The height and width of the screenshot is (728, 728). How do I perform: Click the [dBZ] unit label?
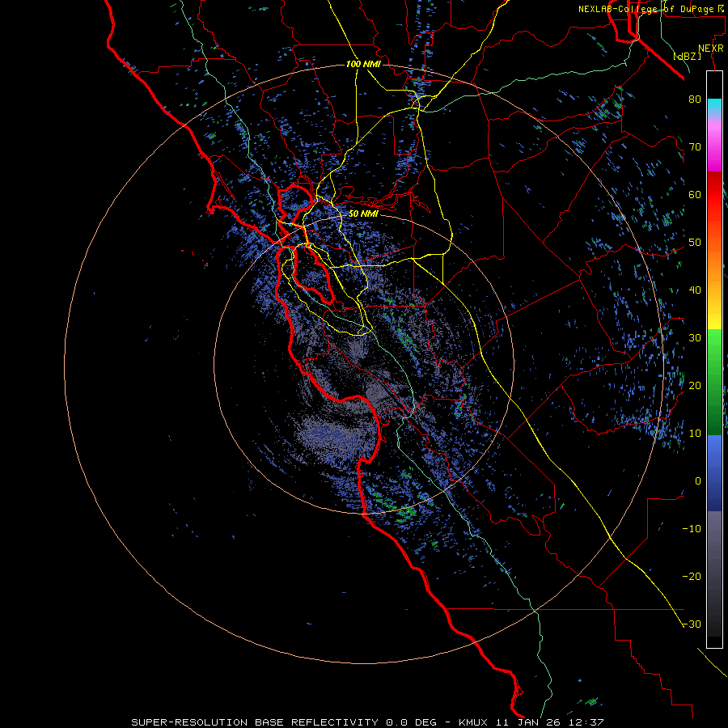pyautogui.click(x=687, y=56)
